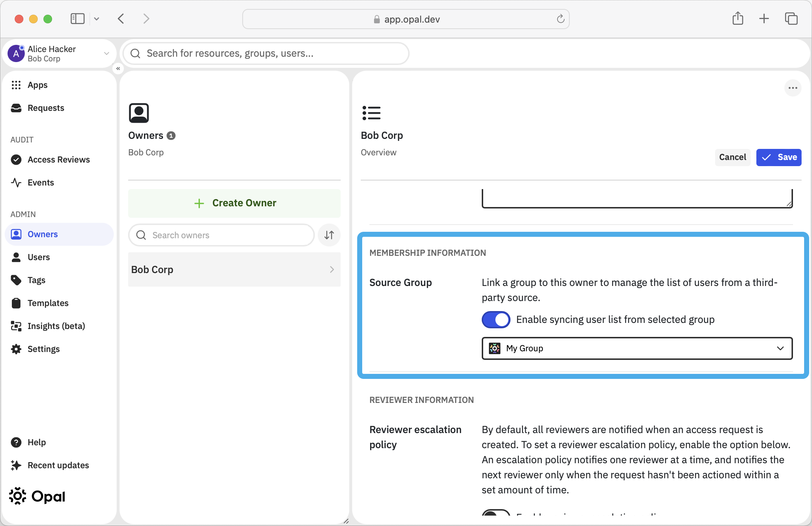Screen dimensions: 812x526
Task: Click the Safari share icon
Action: point(738,18)
